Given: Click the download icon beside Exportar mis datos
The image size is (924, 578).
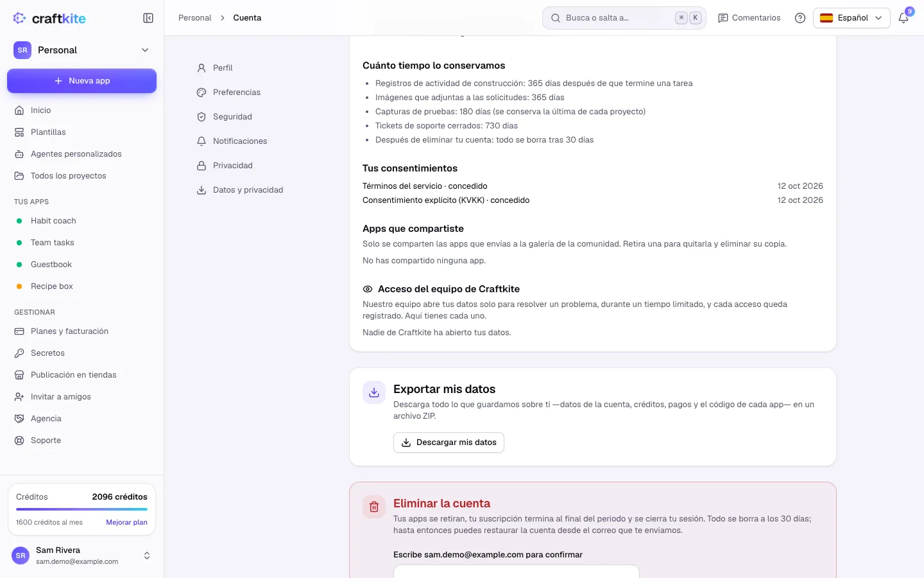Looking at the screenshot, I should click(374, 392).
